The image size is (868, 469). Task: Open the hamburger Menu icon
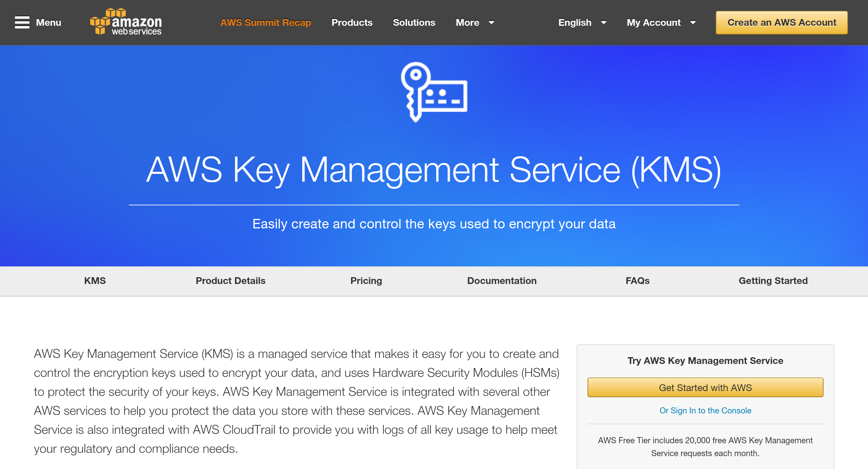point(22,22)
